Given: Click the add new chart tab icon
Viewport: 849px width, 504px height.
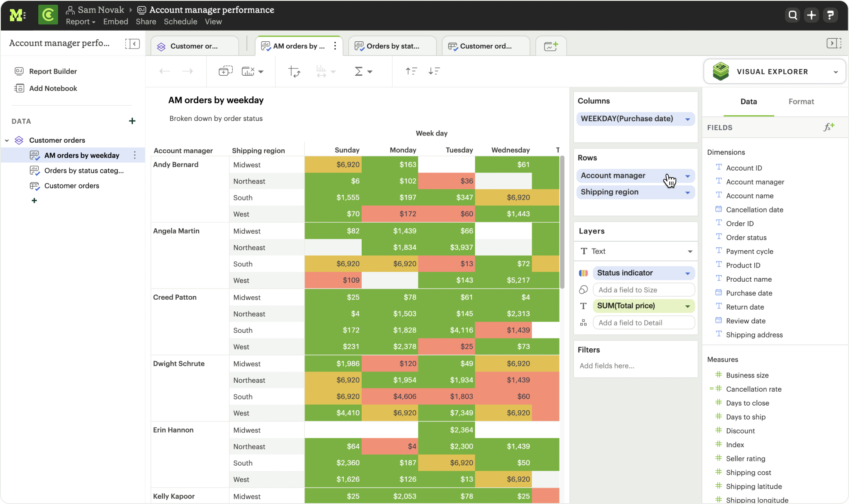Looking at the screenshot, I should (x=551, y=46).
